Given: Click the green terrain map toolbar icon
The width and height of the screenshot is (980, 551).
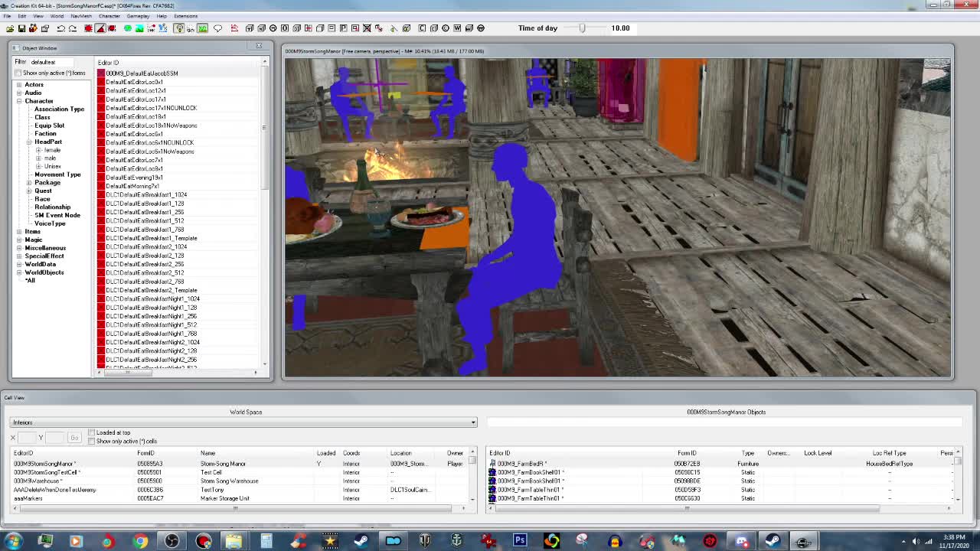Looking at the screenshot, I should [x=202, y=28].
